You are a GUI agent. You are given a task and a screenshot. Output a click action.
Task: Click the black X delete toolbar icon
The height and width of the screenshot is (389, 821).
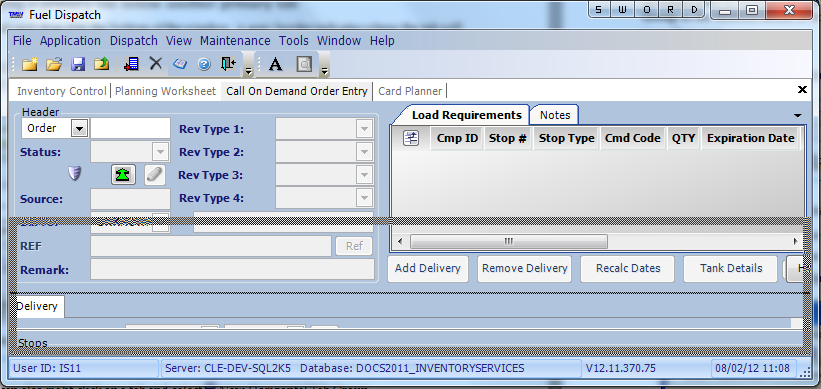click(156, 64)
